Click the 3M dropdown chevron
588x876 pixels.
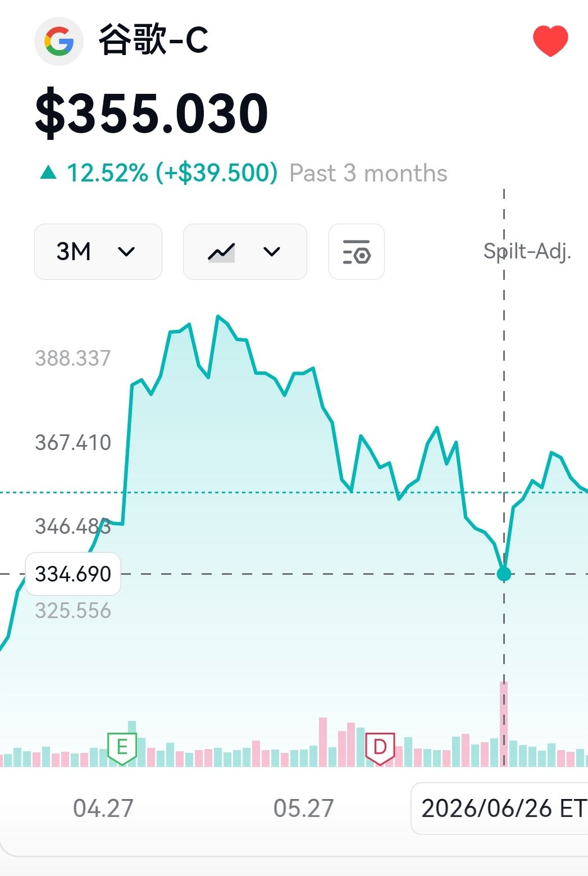tap(126, 252)
